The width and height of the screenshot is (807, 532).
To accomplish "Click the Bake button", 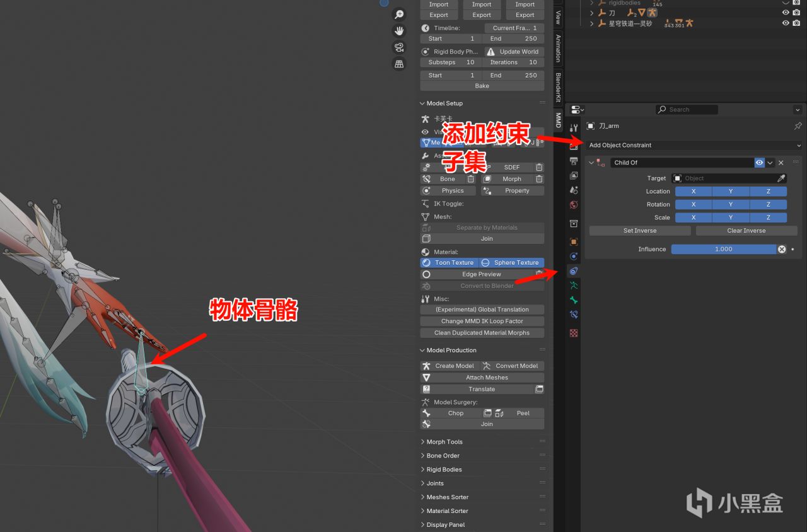I will (482, 86).
